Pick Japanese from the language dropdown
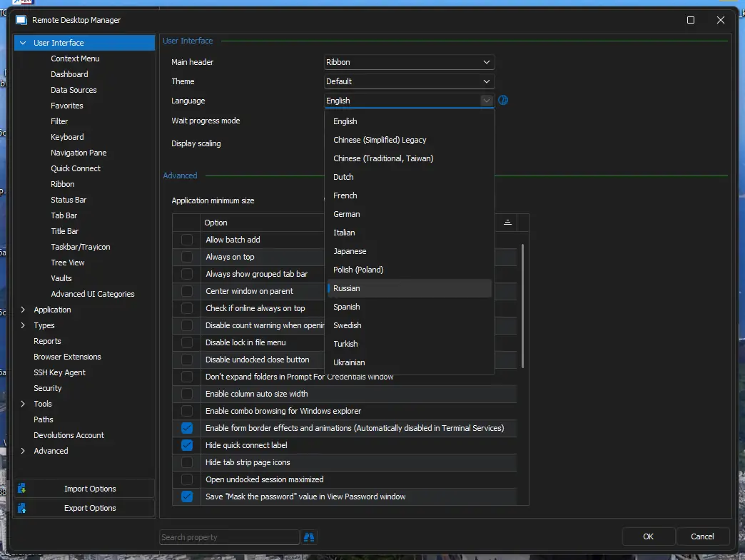Viewport: 745px width, 560px height. (409, 251)
